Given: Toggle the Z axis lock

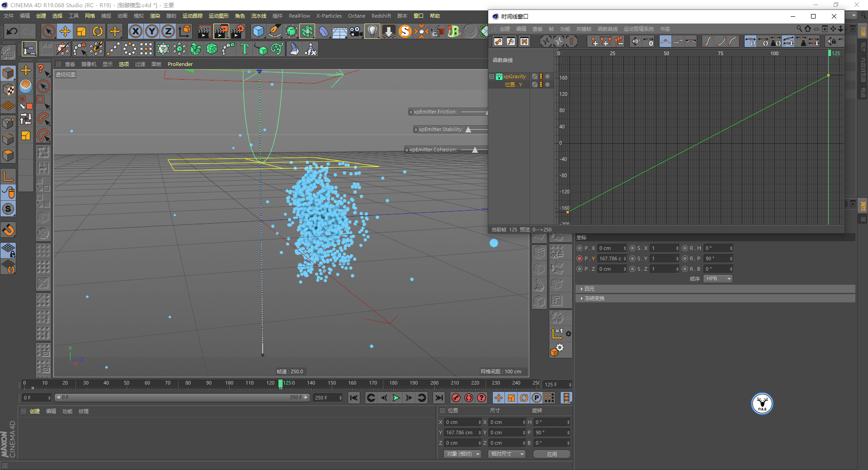Looking at the screenshot, I should click(168, 31).
